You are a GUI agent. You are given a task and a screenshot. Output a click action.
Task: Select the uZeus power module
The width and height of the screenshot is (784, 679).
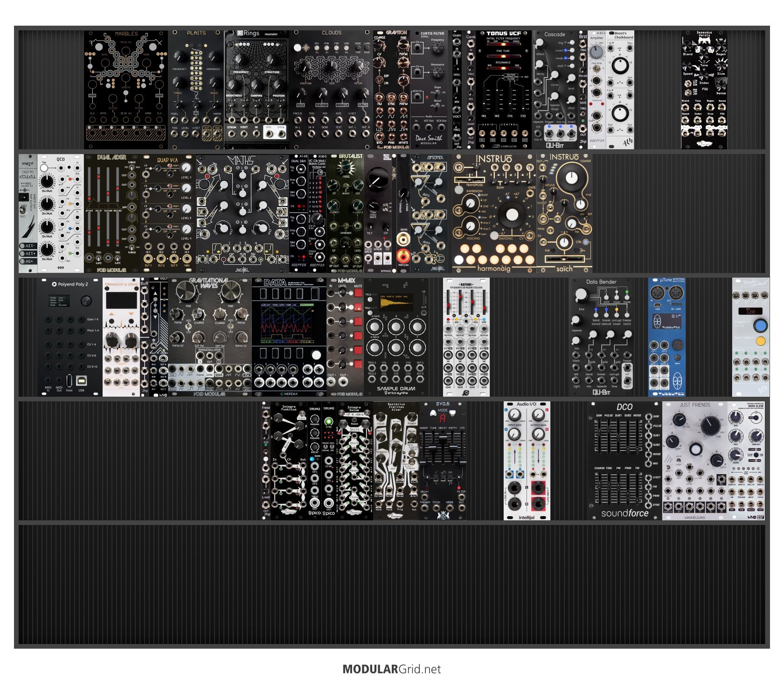[x=28, y=214]
